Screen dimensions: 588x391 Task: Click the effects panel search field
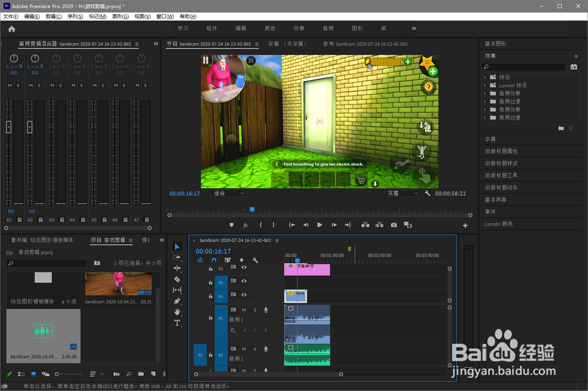(x=524, y=67)
